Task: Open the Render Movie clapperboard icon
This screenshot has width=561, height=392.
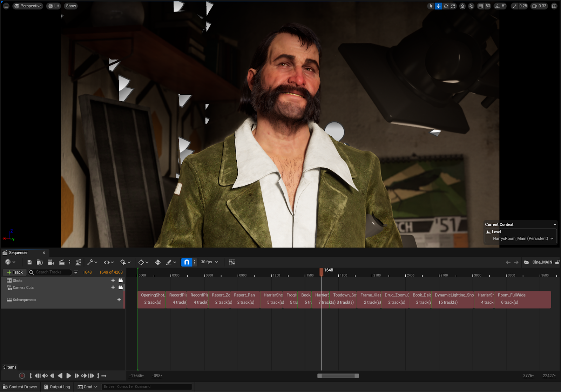Action: pyautogui.click(x=62, y=262)
